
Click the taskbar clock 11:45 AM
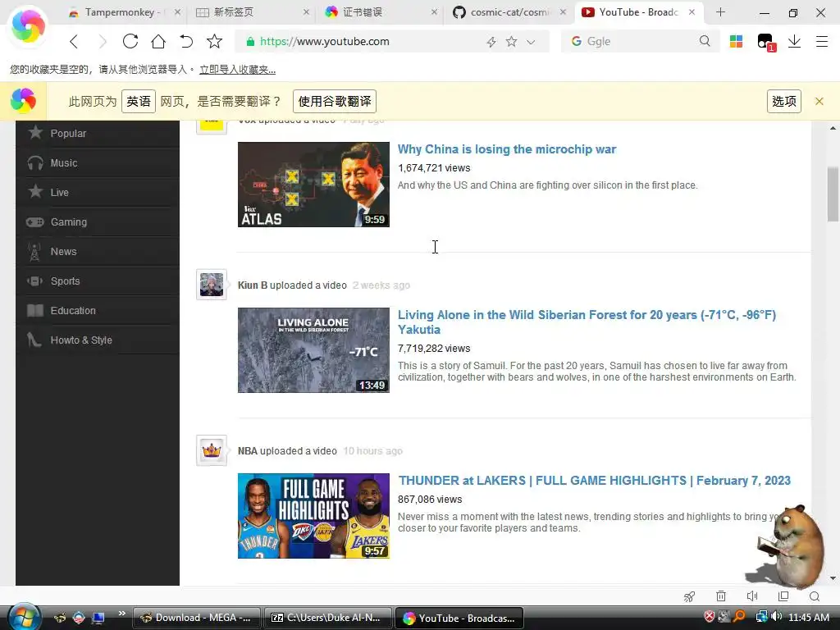(x=808, y=617)
